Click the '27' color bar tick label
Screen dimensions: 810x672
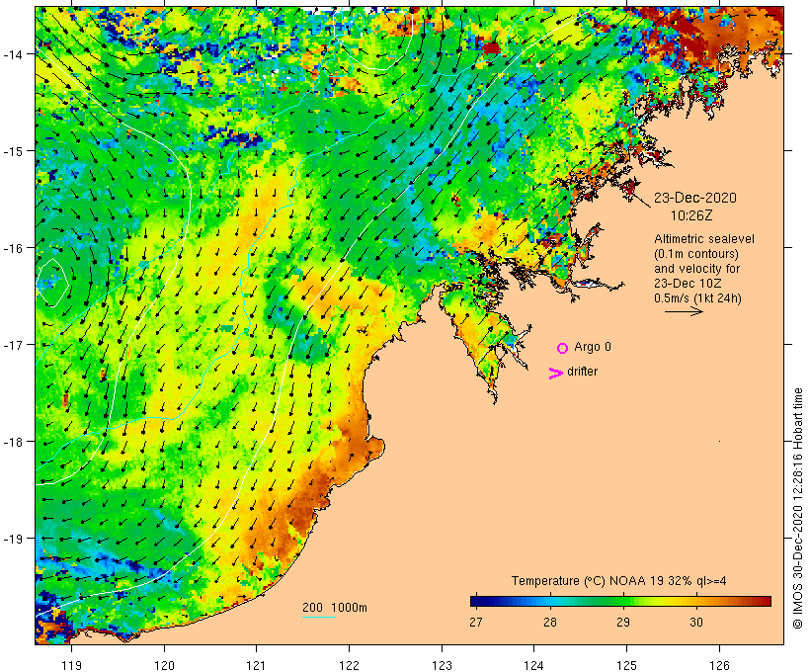coord(476,622)
